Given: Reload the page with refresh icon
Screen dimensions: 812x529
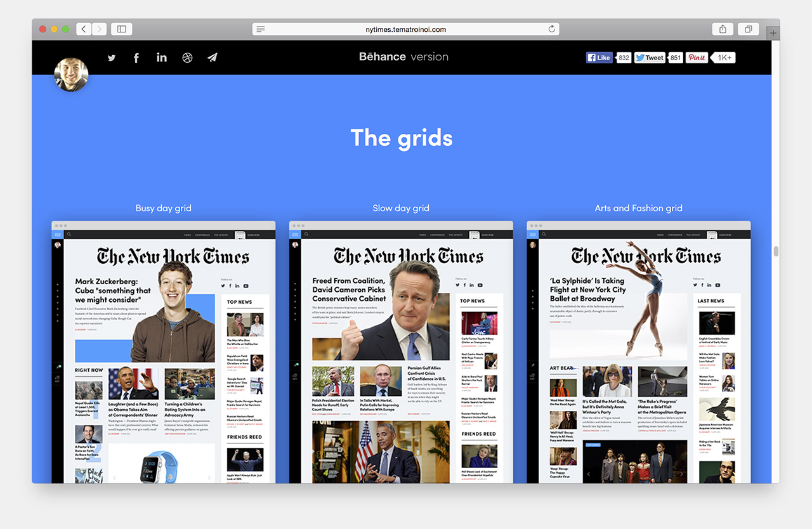Looking at the screenshot, I should point(552,29).
